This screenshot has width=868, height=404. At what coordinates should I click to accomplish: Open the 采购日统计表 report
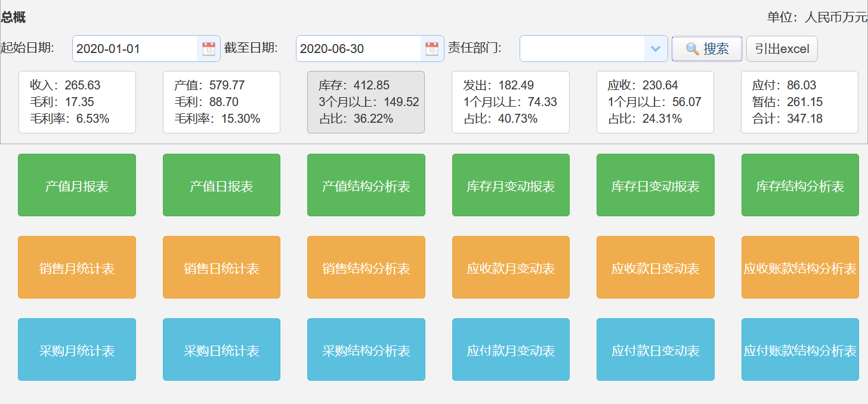pyautogui.click(x=221, y=350)
